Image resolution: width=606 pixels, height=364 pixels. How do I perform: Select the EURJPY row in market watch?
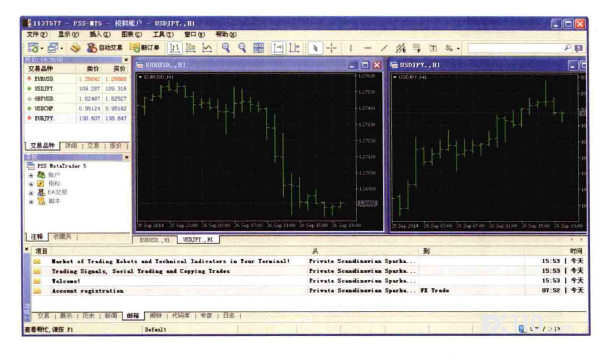pyautogui.click(x=77, y=118)
